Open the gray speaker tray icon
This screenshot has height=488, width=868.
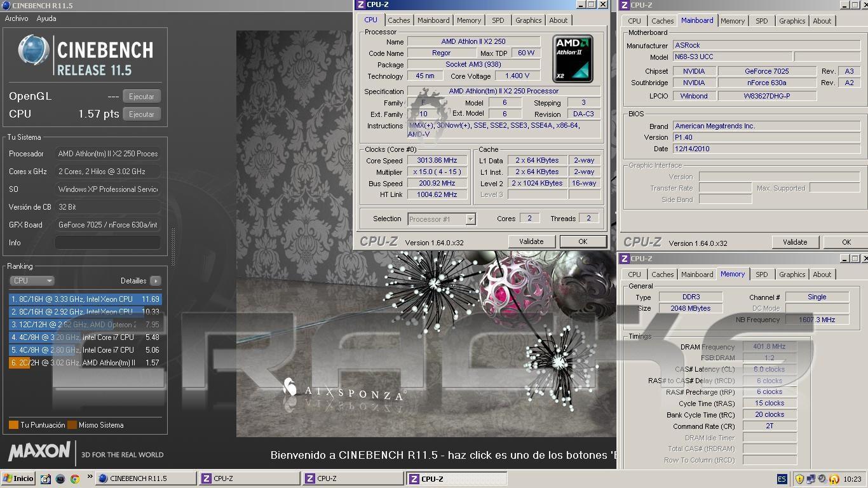pos(822,479)
